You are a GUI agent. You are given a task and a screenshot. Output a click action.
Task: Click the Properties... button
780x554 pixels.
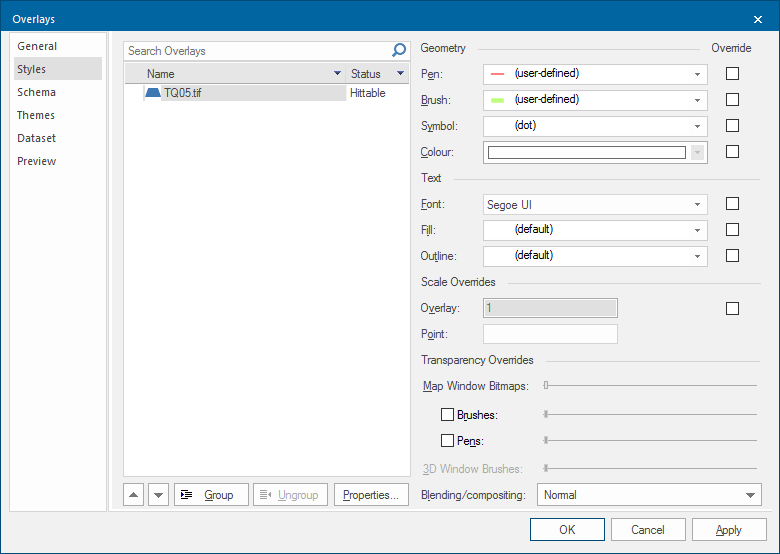pyautogui.click(x=371, y=495)
